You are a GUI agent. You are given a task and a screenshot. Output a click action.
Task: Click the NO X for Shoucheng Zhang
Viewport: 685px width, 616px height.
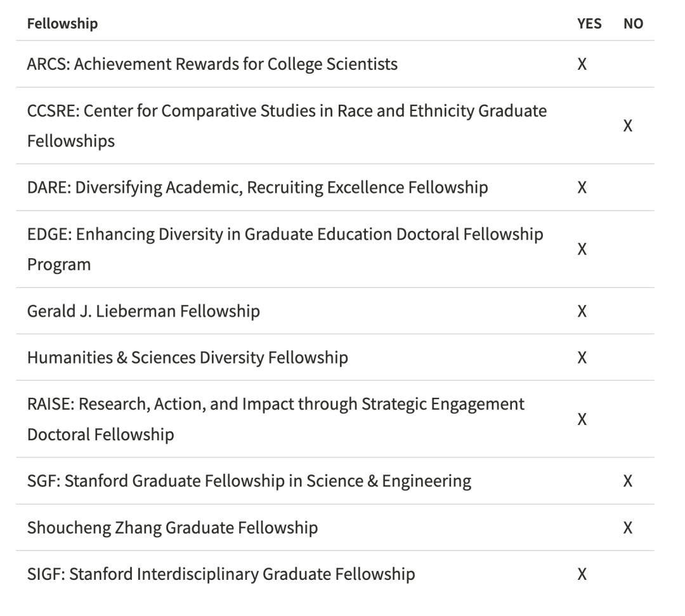point(627,527)
